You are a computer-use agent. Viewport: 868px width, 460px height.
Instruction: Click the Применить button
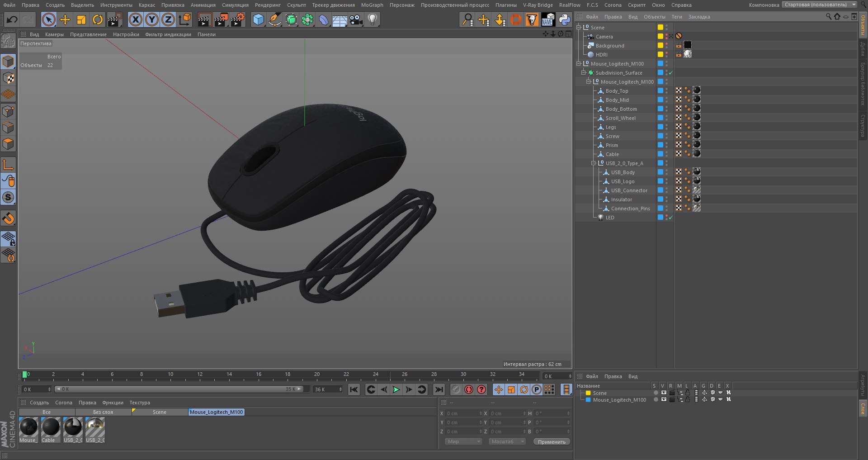click(552, 441)
